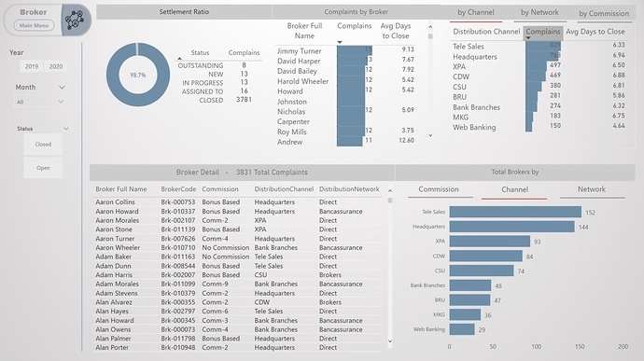The width and height of the screenshot is (644, 361).
Task: Click the Broker network icon
Action: click(76, 20)
